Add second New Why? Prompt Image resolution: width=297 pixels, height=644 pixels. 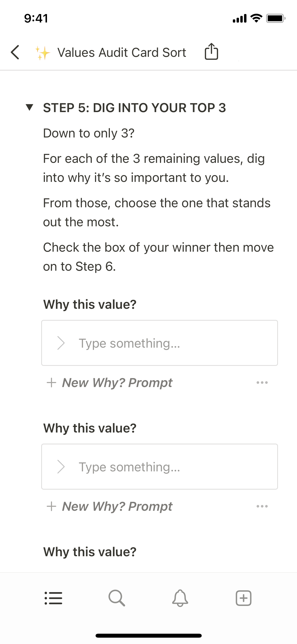click(117, 506)
